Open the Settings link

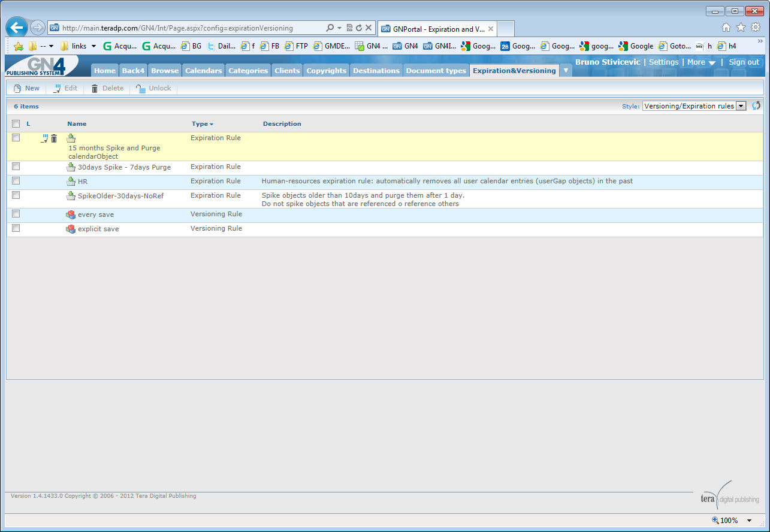click(x=663, y=62)
